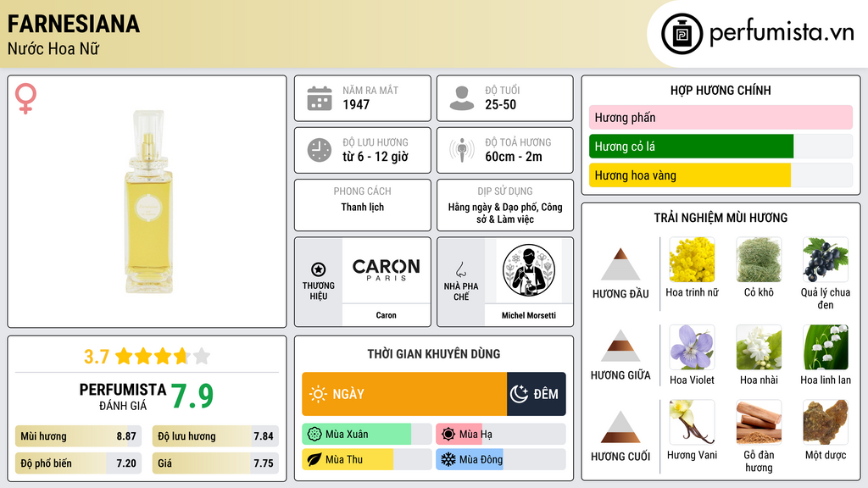Click the Gỗ đàn hương sandalwood image
Screen dimensions: 868x488
click(759, 423)
